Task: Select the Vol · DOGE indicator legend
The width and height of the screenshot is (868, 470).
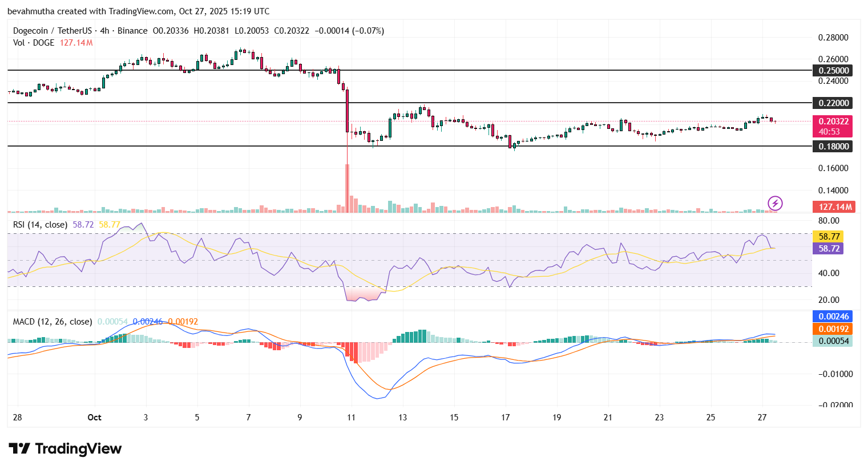Action: [x=34, y=43]
